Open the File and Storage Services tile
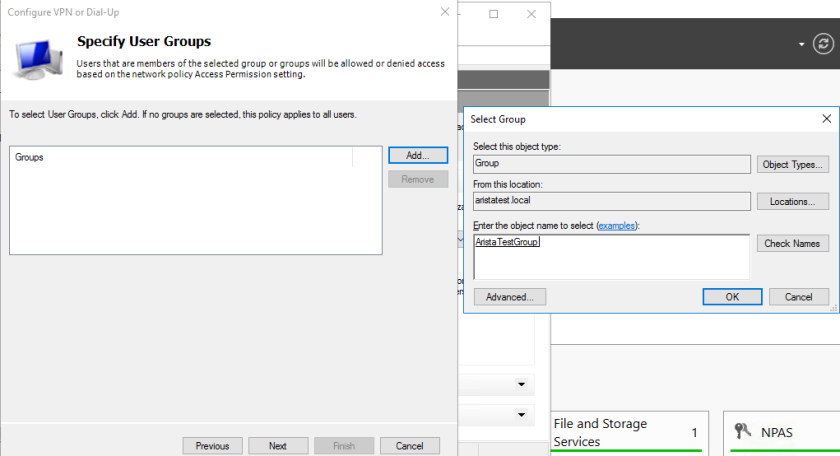 629,433
